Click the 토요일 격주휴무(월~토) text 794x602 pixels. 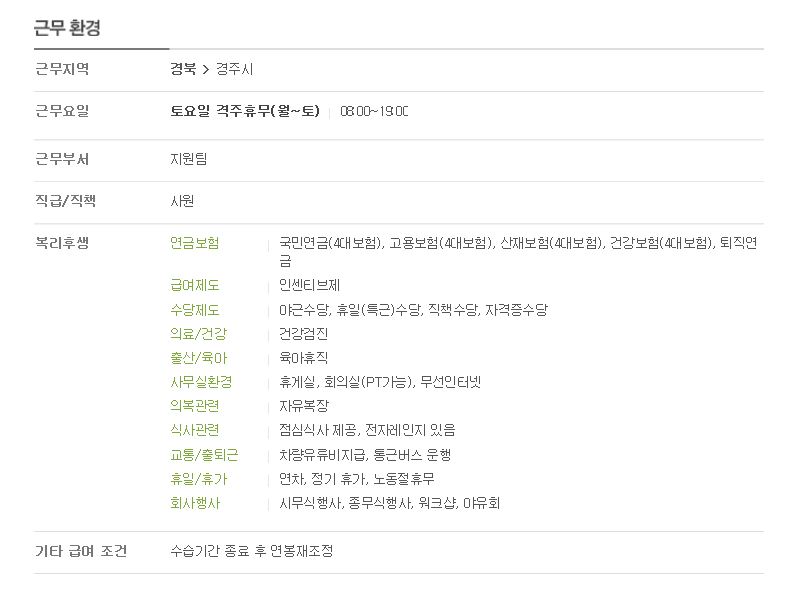(x=245, y=111)
